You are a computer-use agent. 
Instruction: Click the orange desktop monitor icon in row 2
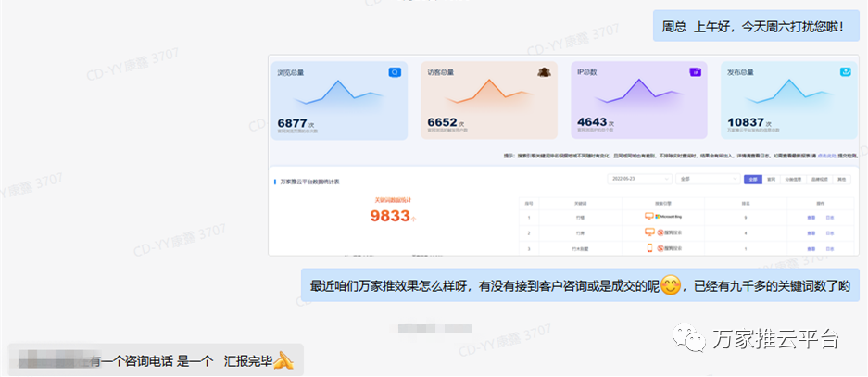(648, 232)
